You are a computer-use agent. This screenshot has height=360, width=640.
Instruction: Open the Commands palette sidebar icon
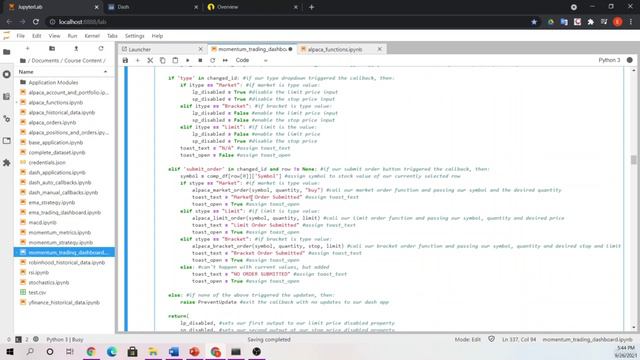(7, 97)
